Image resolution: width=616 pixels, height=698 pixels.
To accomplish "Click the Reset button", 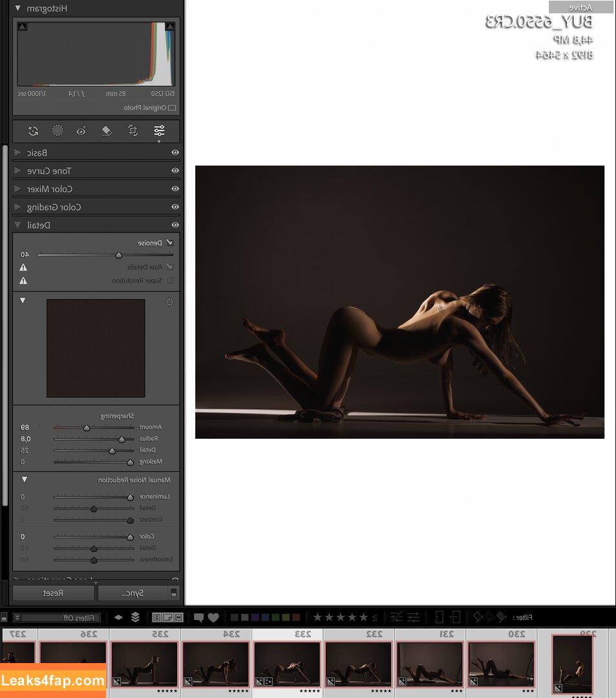I will click(x=53, y=593).
